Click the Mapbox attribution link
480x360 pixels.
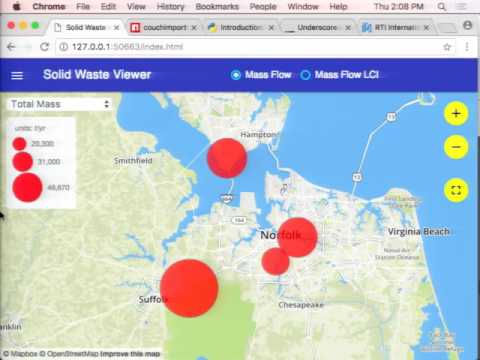[x=20, y=354]
